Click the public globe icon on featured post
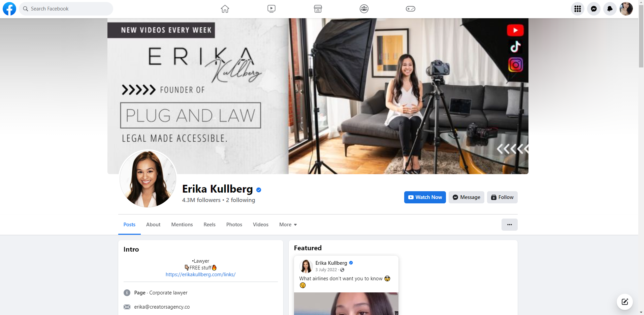644x315 pixels. 342,270
